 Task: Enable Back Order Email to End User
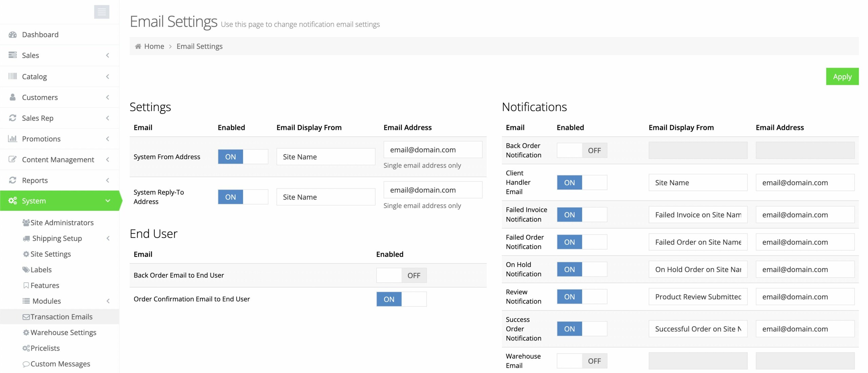pos(401,275)
